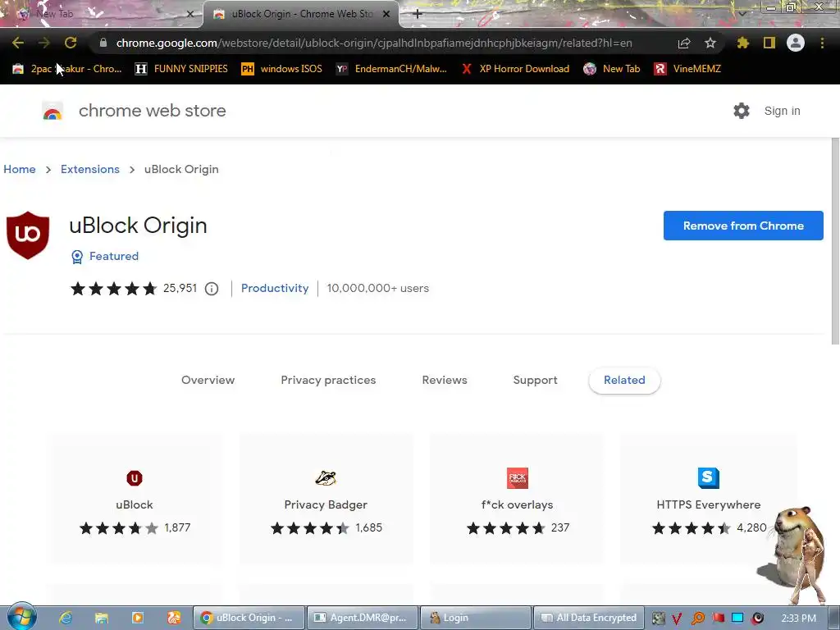Switch to the New Tab browser tab
This screenshot has width=840, height=630.
[102, 14]
